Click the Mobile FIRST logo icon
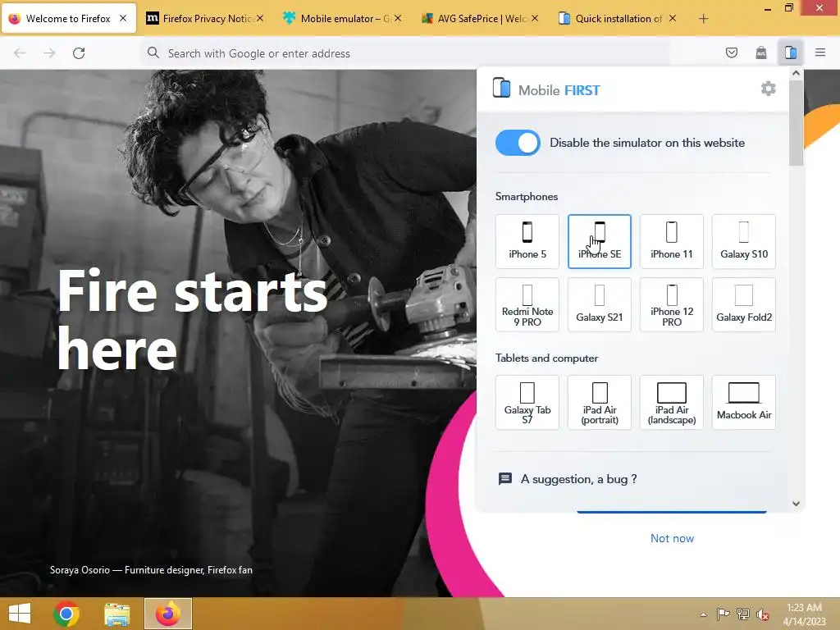This screenshot has width=840, height=630. [x=501, y=88]
